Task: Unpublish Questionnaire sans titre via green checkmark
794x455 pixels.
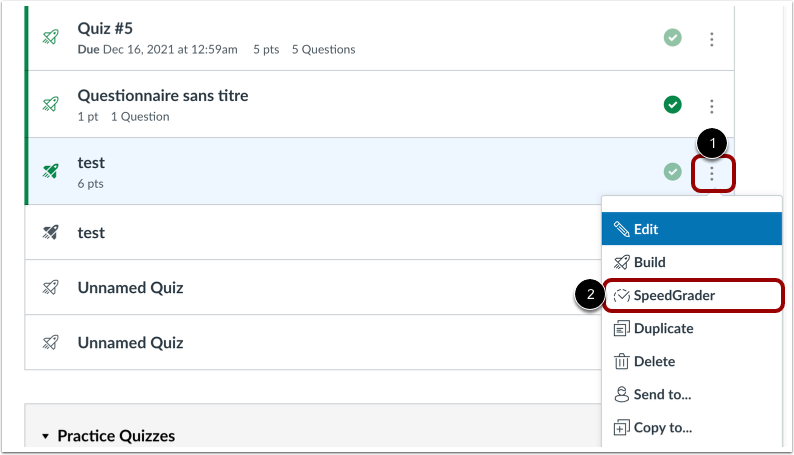Action: coord(673,105)
